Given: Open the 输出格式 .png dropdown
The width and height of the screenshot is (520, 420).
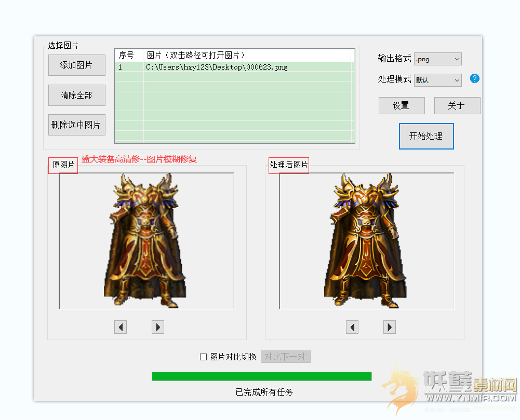Looking at the screenshot, I should tap(438, 59).
